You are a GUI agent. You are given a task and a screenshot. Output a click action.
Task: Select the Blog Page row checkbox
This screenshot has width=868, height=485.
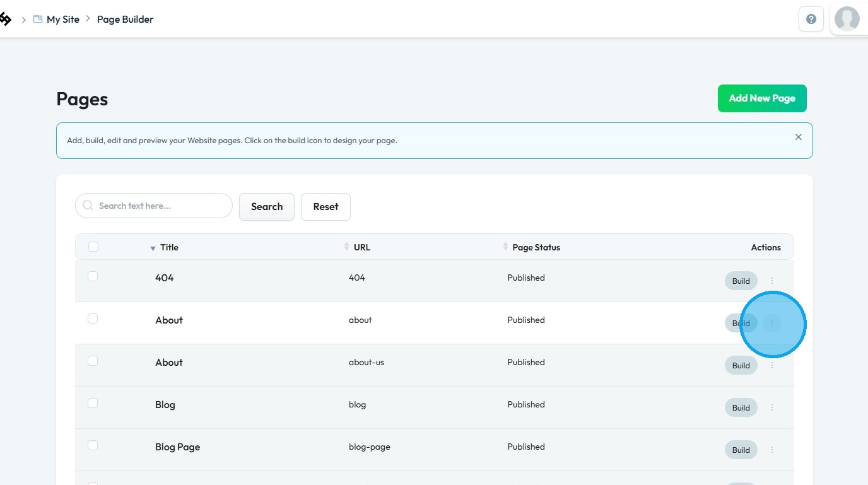[93, 445]
